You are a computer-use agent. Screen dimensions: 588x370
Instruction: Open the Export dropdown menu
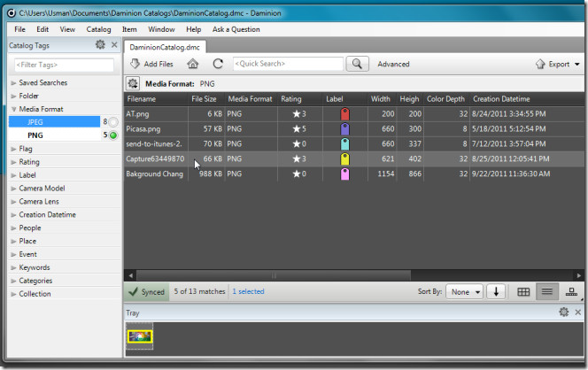point(559,64)
